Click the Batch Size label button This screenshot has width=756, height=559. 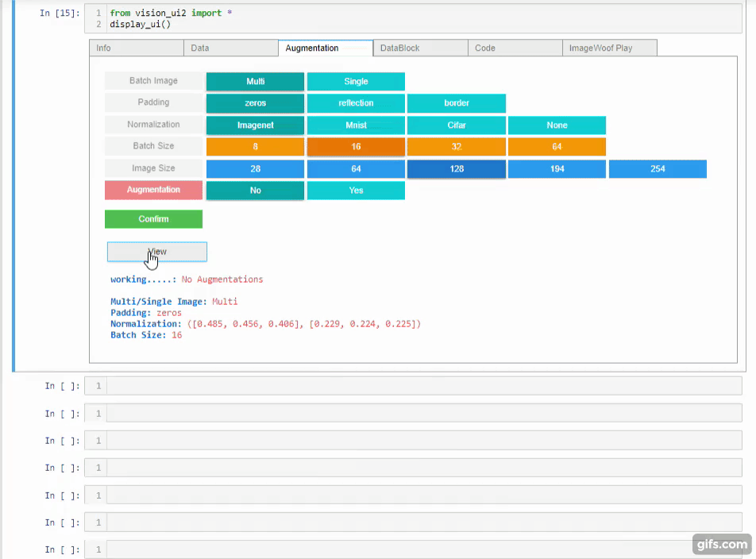(154, 146)
